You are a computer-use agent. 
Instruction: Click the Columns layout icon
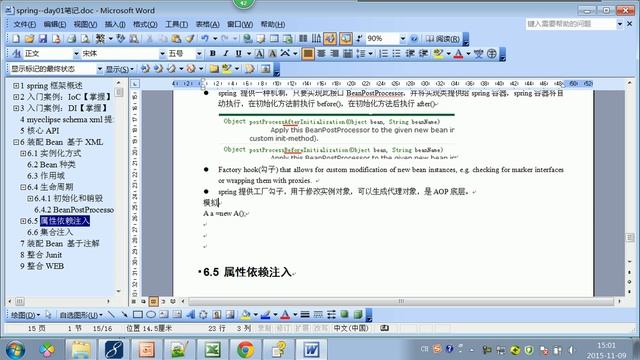(303, 39)
